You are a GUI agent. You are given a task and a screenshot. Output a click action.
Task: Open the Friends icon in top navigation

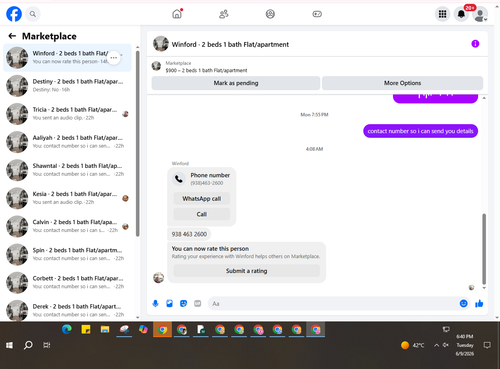(x=224, y=14)
